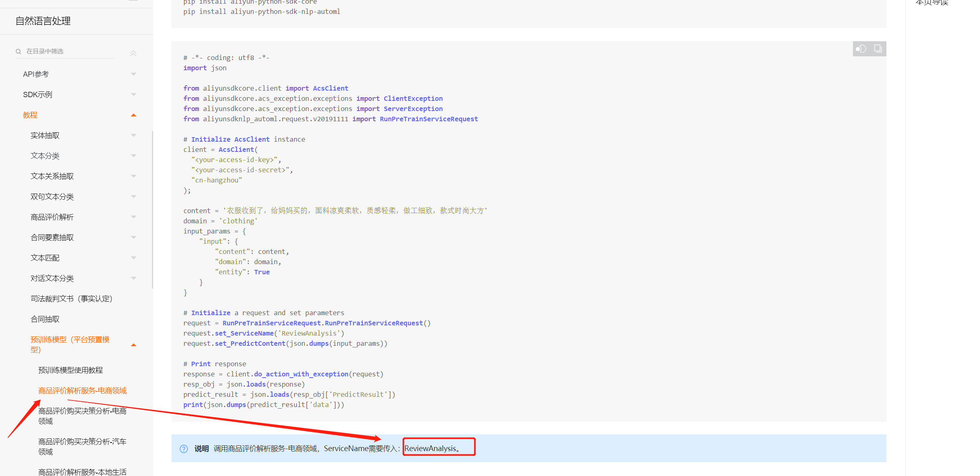Select 商品评价解析服务-电商领域 page
Image resolution: width=980 pixels, height=476 pixels.
tap(82, 391)
